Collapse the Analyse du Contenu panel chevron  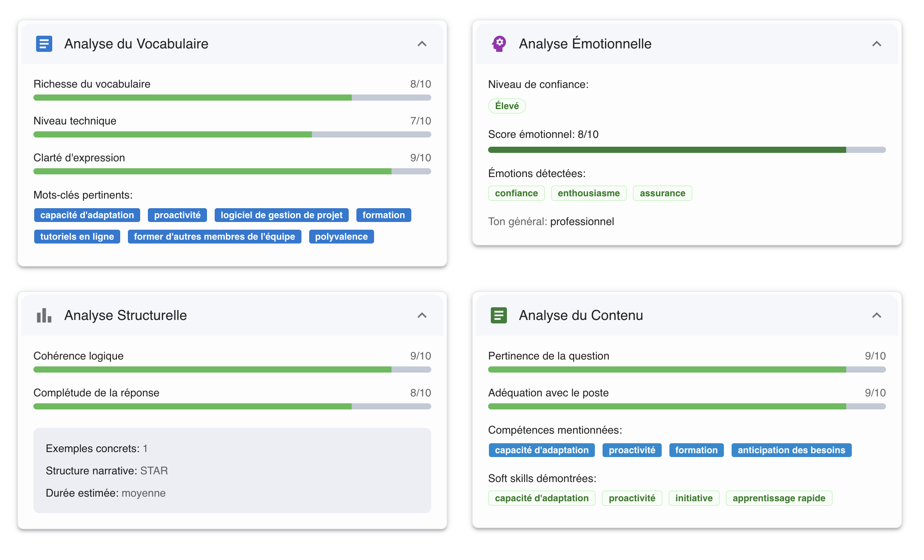pos(877,315)
